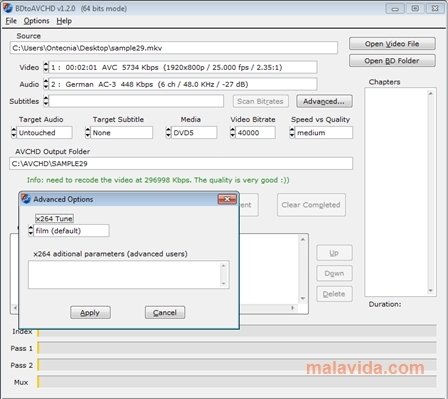Minimize the BDtoAVCHD window

pyautogui.click(x=395, y=8)
